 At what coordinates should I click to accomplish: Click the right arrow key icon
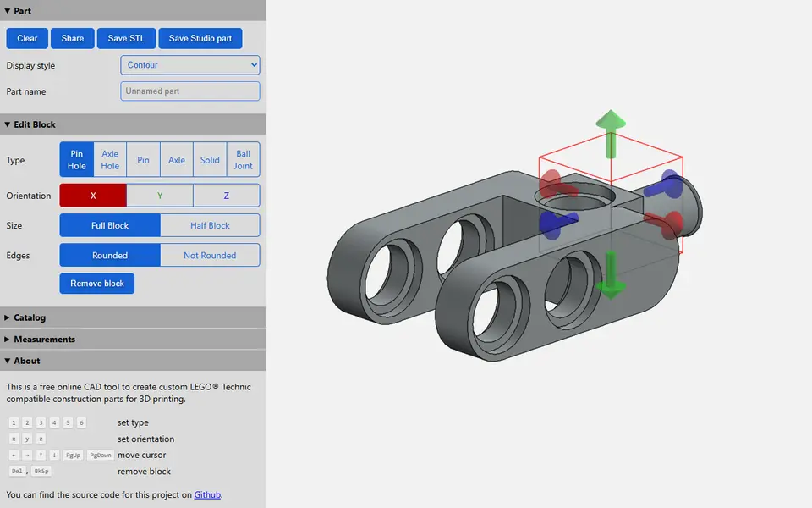click(27, 455)
